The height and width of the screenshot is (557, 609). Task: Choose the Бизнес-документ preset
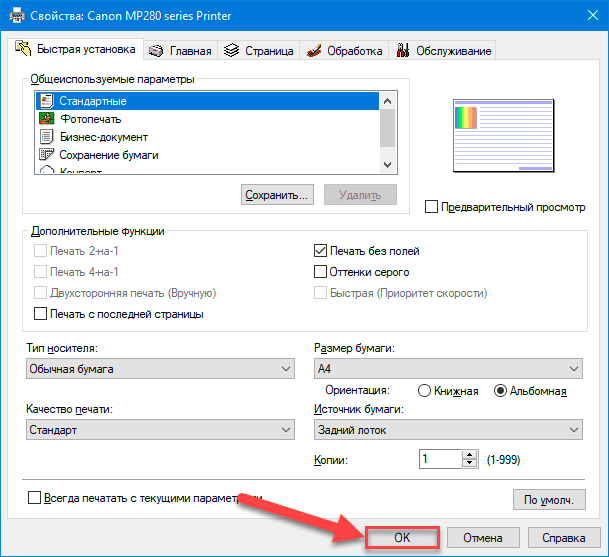[207, 137]
